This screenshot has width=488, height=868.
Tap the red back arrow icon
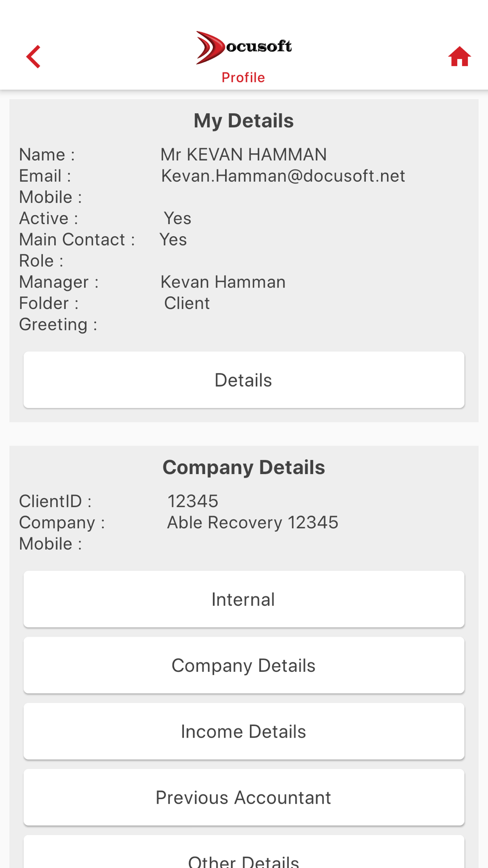[x=33, y=57]
